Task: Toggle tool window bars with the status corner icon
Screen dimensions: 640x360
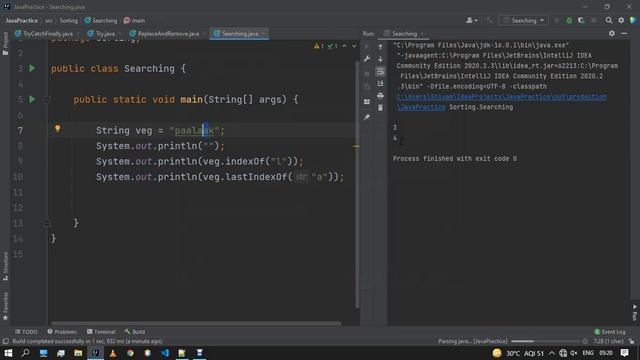Action: [5, 341]
